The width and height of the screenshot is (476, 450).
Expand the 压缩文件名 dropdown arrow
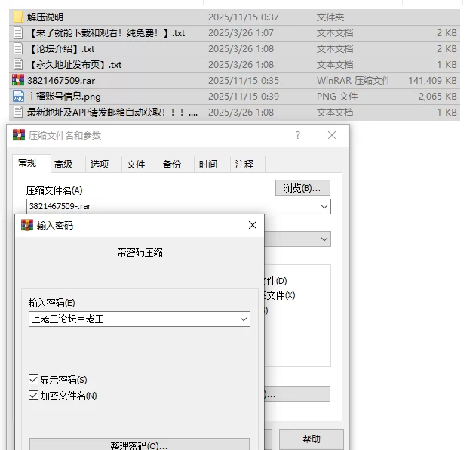click(x=324, y=207)
